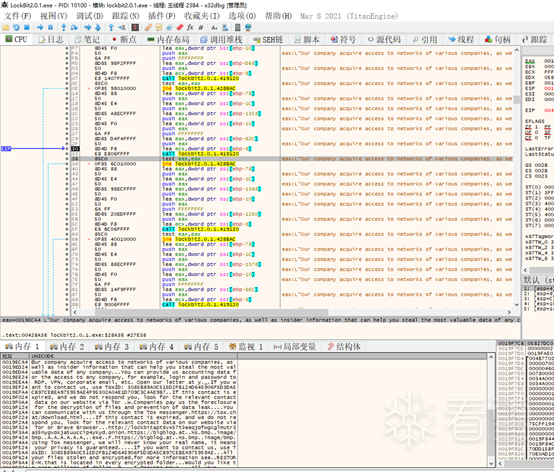Switch to the CPU tab
The image size is (554, 472).
click(16, 39)
